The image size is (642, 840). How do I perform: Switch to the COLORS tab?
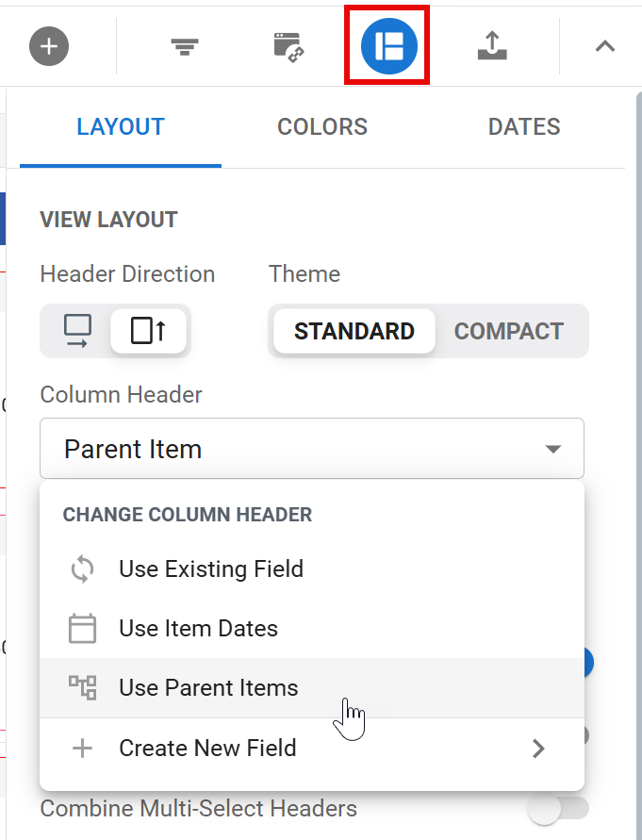(x=321, y=126)
